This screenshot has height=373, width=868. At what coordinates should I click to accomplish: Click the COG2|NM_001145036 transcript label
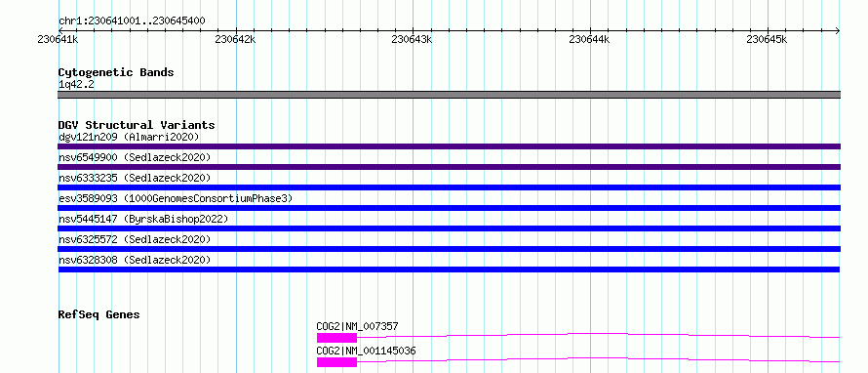click(x=366, y=351)
